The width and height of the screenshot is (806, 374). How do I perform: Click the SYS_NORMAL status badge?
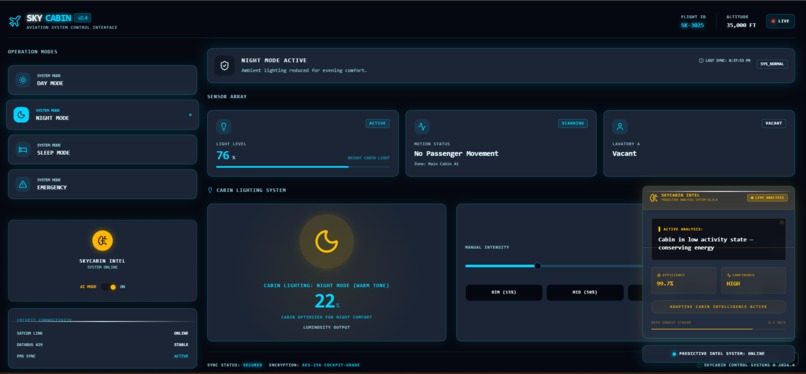(772, 64)
